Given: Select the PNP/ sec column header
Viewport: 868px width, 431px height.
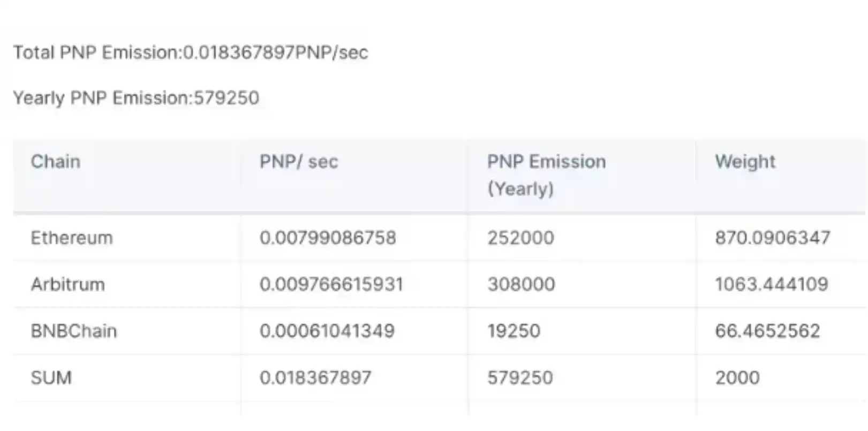Looking at the screenshot, I should [x=299, y=162].
